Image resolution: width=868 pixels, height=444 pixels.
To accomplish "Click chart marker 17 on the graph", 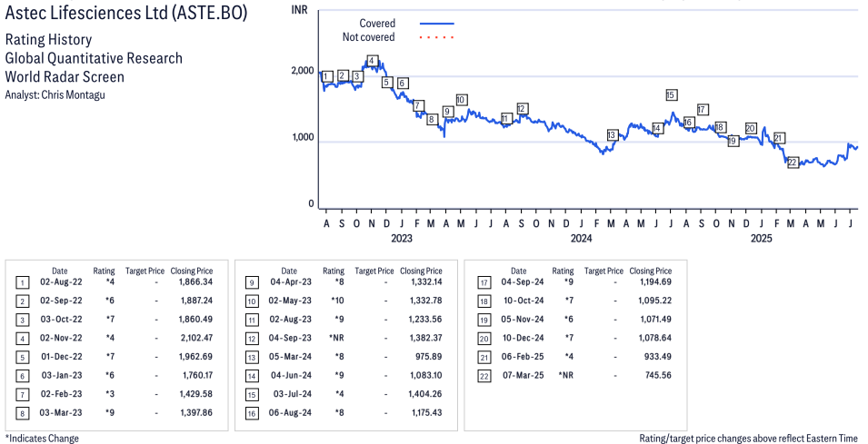I will pyautogui.click(x=702, y=110).
